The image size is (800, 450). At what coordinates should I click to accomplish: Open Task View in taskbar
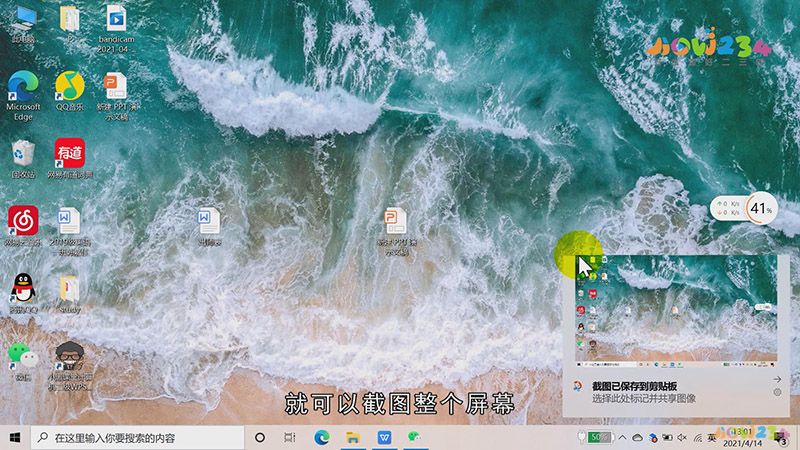click(290, 438)
